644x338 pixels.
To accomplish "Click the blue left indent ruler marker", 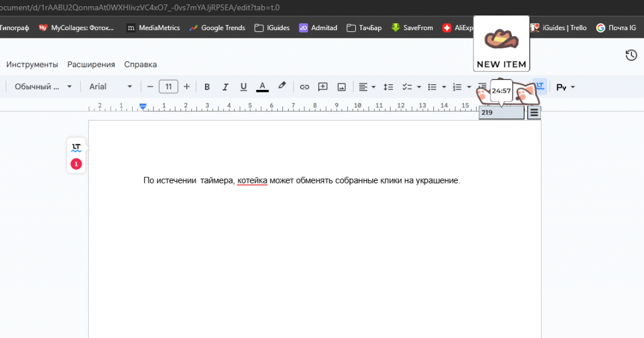I will pos(143,107).
